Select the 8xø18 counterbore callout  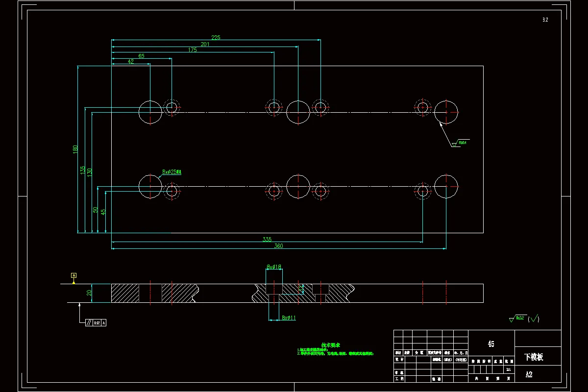(274, 267)
